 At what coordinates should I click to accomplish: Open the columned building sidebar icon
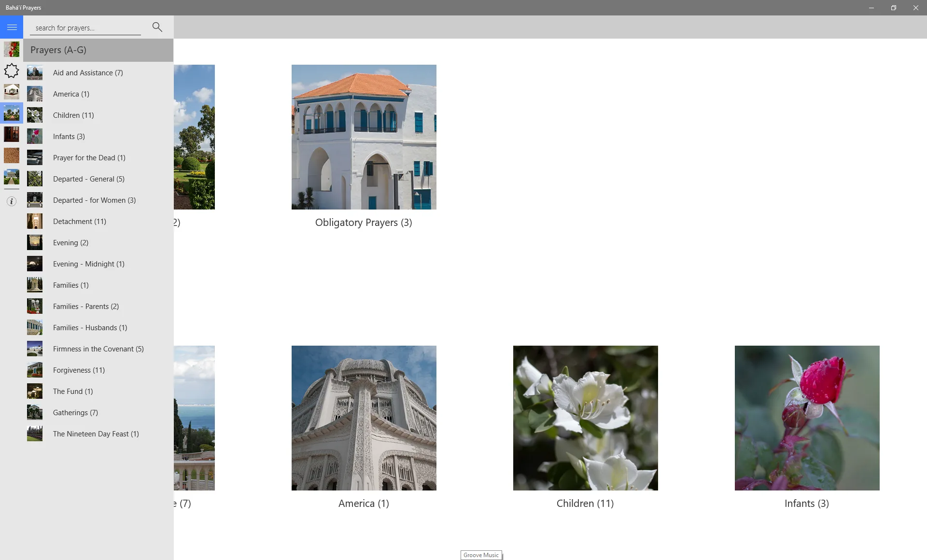click(12, 177)
